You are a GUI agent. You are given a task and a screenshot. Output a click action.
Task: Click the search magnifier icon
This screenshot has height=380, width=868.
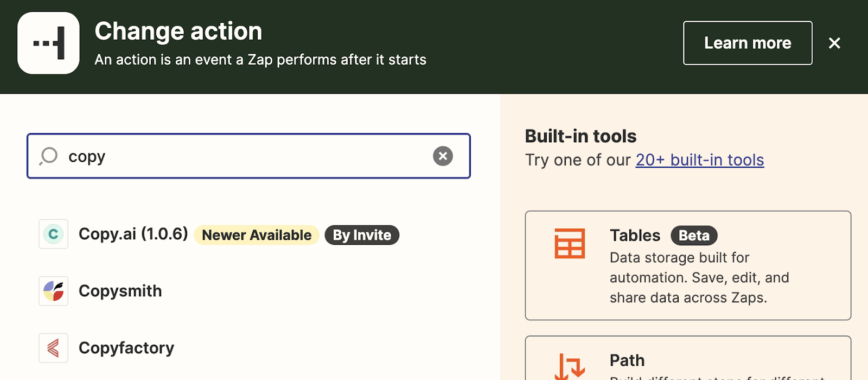[48, 156]
